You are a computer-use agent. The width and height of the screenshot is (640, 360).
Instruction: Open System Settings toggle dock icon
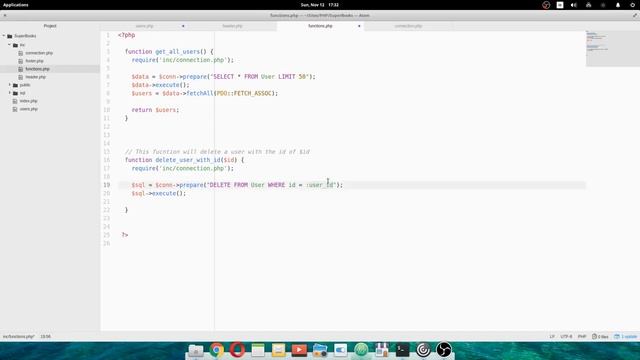tap(340, 350)
